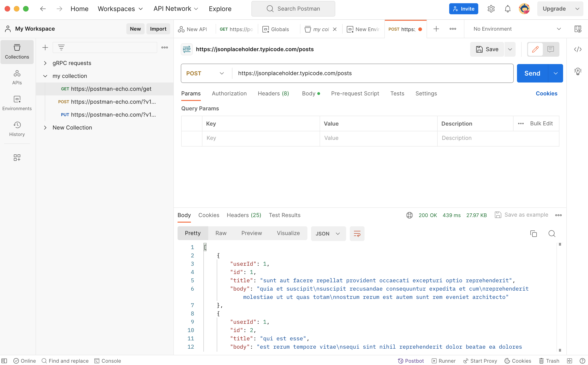Image resolution: width=588 pixels, height=365 pixels.
Task: Click the New button in workspace header
Action: tap(135, 29)
